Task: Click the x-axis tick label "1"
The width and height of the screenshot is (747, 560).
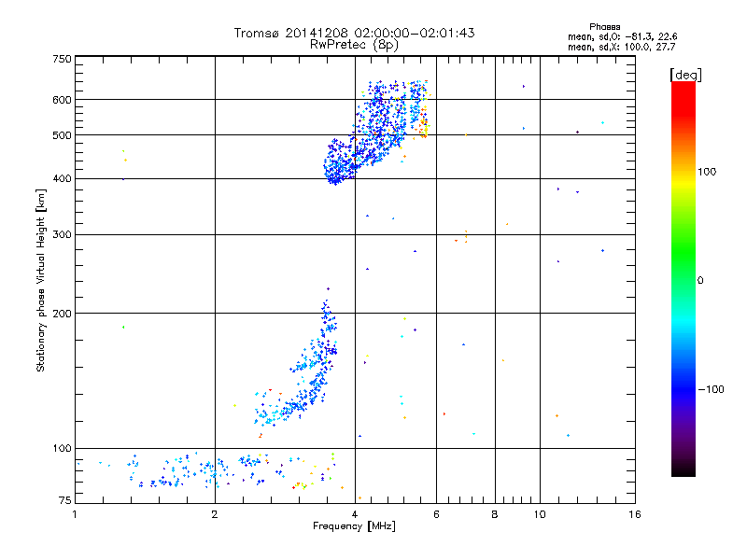Action: point(75,514)
